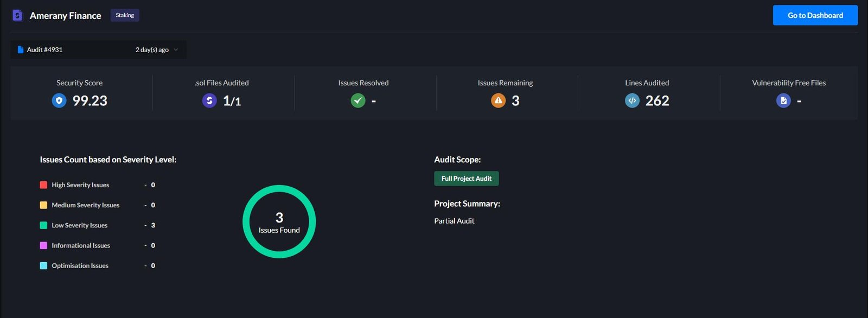
Task: Click the green Low Severity color swatch
Action: 43,225
